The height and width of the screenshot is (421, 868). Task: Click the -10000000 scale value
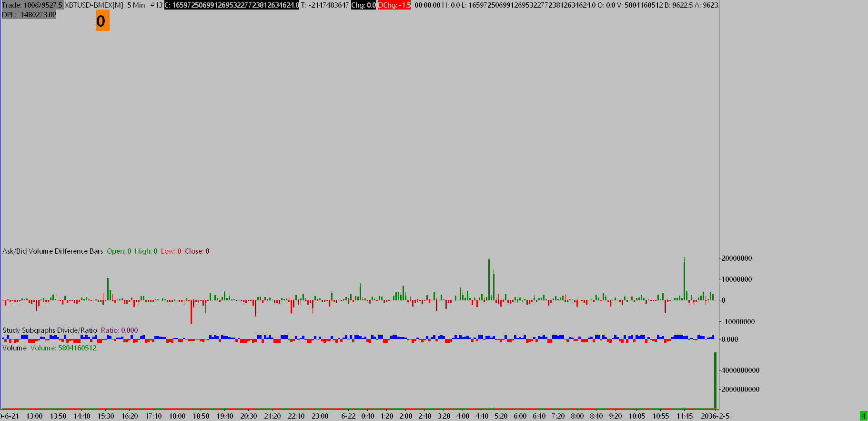point(738,321)
